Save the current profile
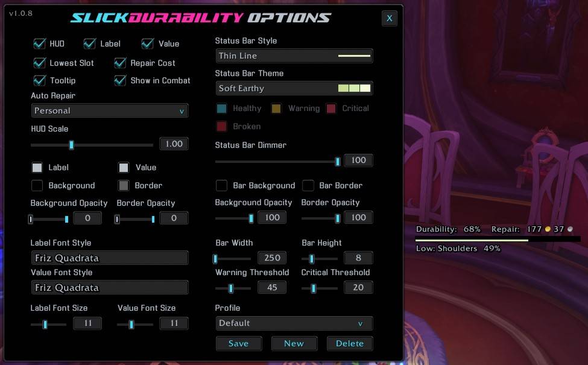 point(238,343)
